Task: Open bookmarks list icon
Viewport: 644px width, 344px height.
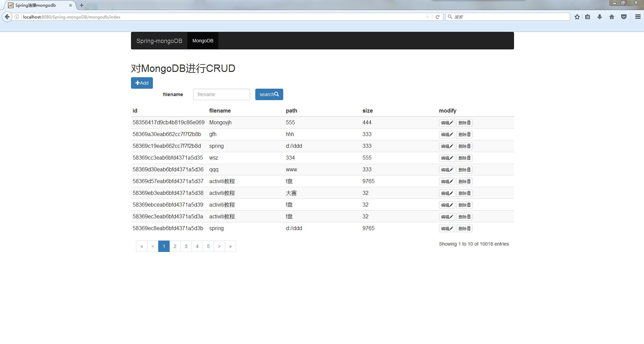Action: [588, 17]
